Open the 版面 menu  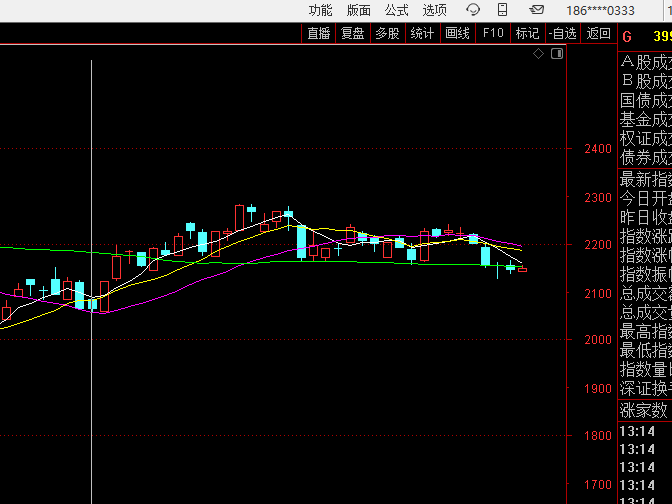[x=358, y=10]
